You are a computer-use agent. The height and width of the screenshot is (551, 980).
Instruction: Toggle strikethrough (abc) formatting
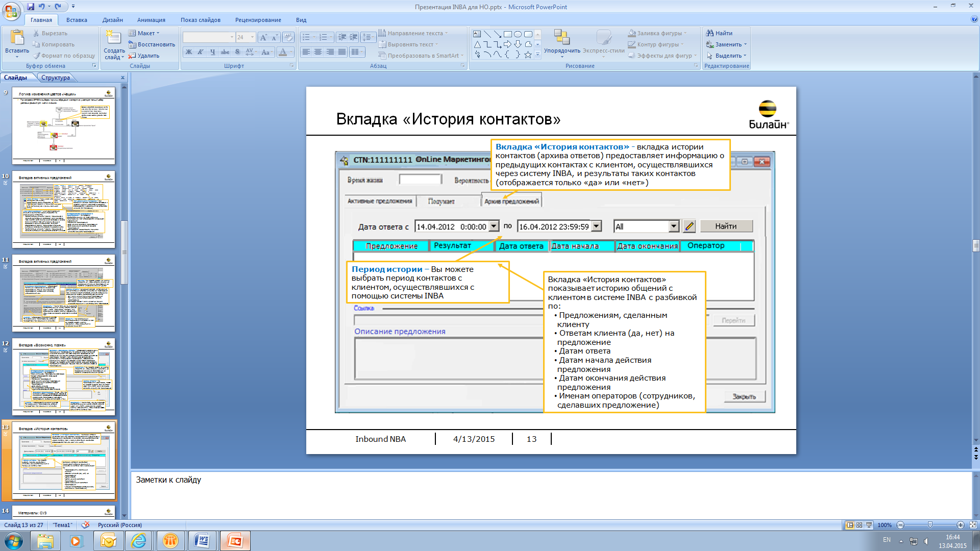coord(225,52)
